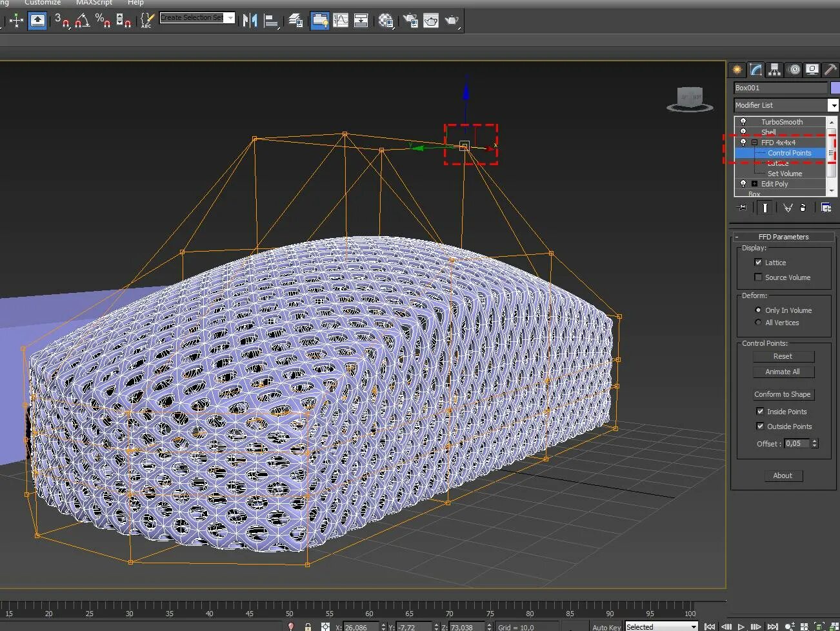Image resolution: width=840 pixels, height=631 pixels.
Task: Open the Material Editor icon
Action: [385, 21]
